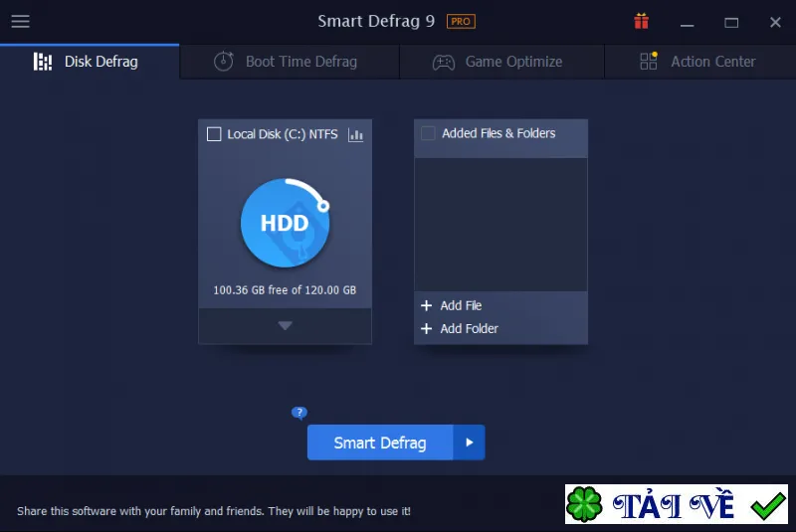This screenshot has height=532, width=796.
Task: Open the hamburger main menu
Action: pyautogui.click(x=20, y=21)
